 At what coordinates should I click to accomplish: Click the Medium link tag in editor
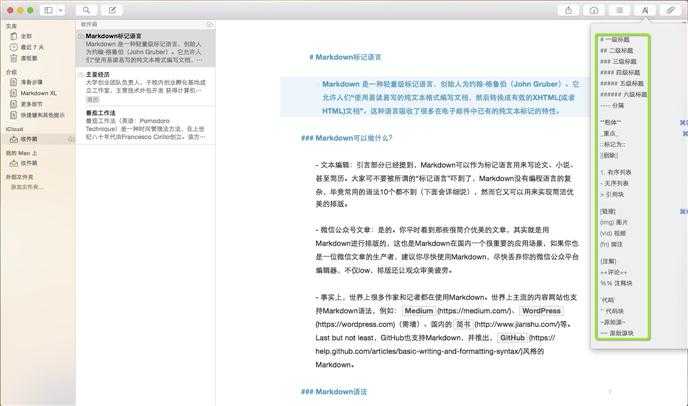tap(419, 311)
